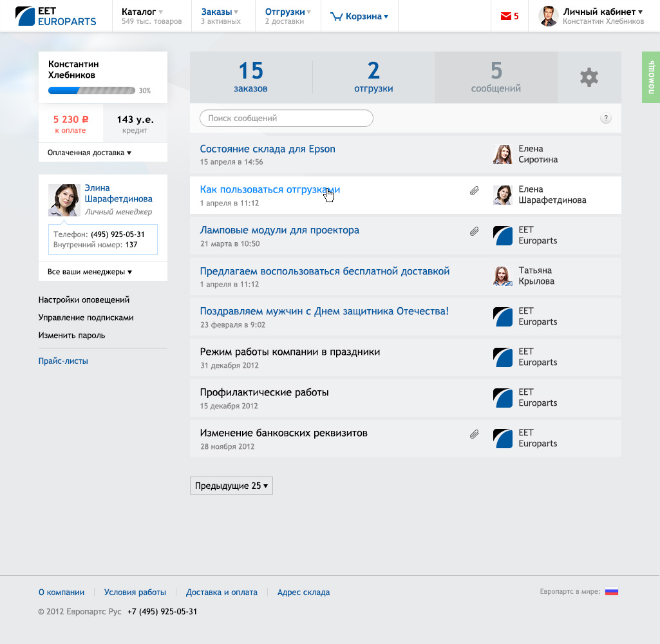Click paperclip on 'Изменение банковских реквизитов'
The width and height of the screenshot is (660, 644).
click(475, 434)
